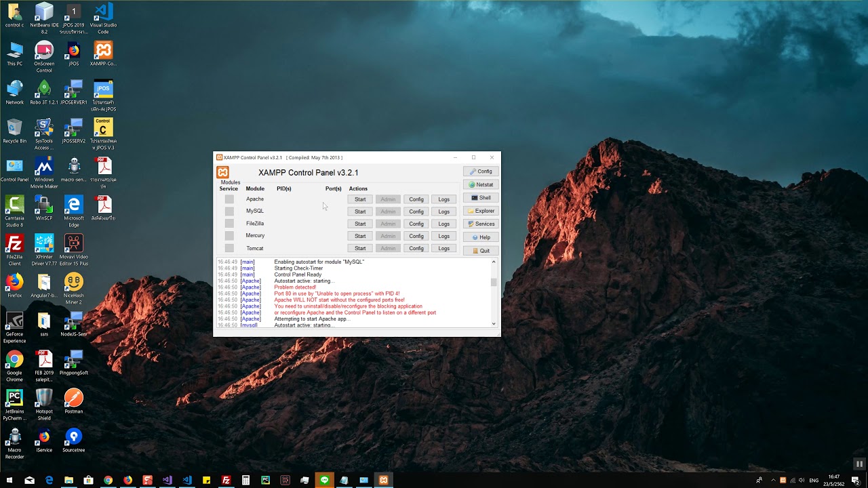Select the Recycle Bin desktop icon
Image resolution: width=868 pixels, height=488 pixels.
click(14, 131)
